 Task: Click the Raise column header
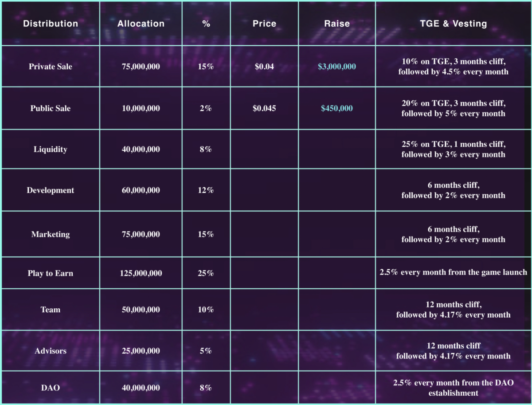[337, 24]
